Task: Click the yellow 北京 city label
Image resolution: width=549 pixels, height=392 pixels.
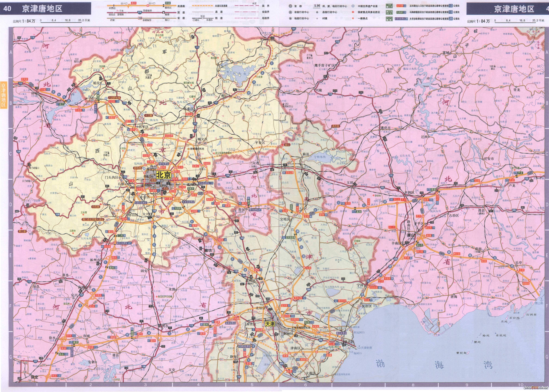Action: tap(164, 175)
